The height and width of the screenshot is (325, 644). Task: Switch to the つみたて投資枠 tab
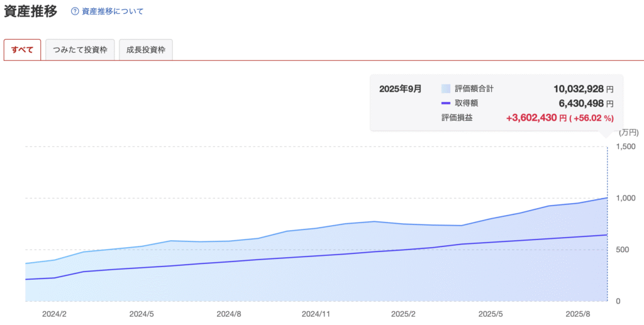pos(80,50)
